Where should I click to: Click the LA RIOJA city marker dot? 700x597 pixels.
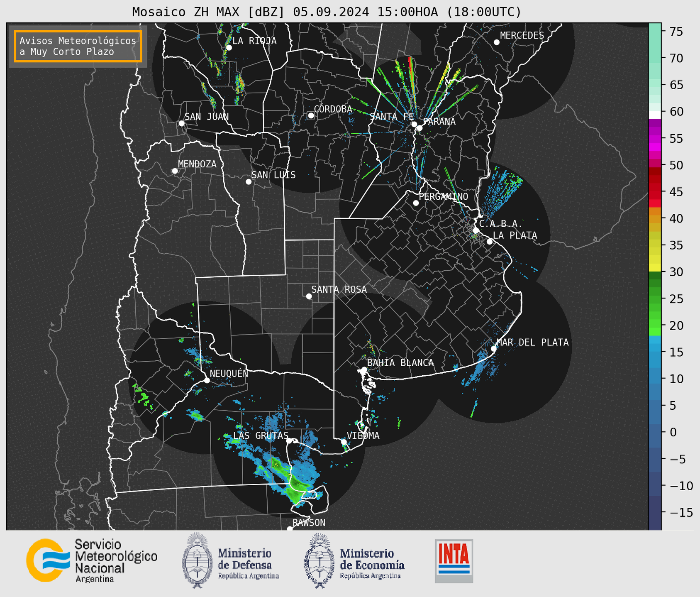click(229, 48)
